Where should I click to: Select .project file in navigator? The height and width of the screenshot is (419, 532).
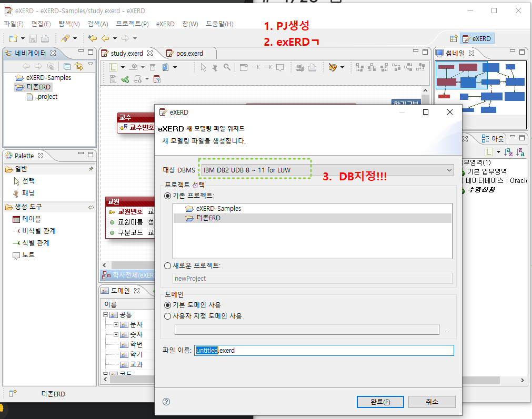pyautogui.click(x=43, y=97)
